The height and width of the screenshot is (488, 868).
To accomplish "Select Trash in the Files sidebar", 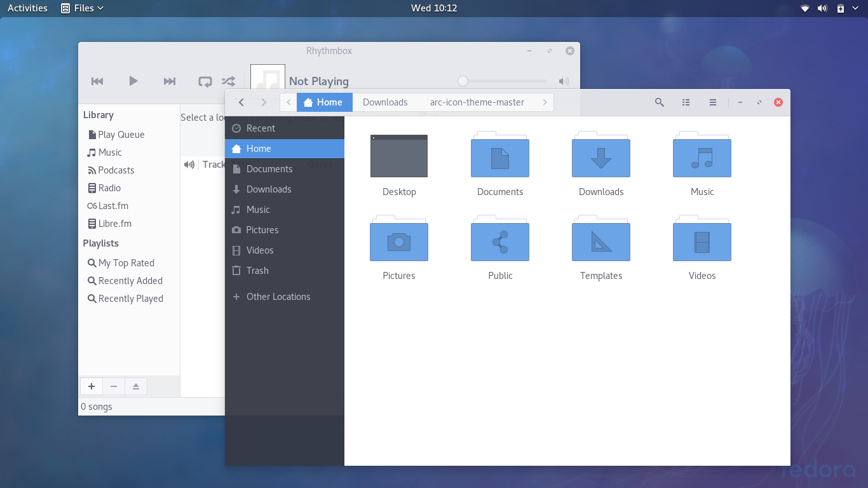I will point(257,271).
